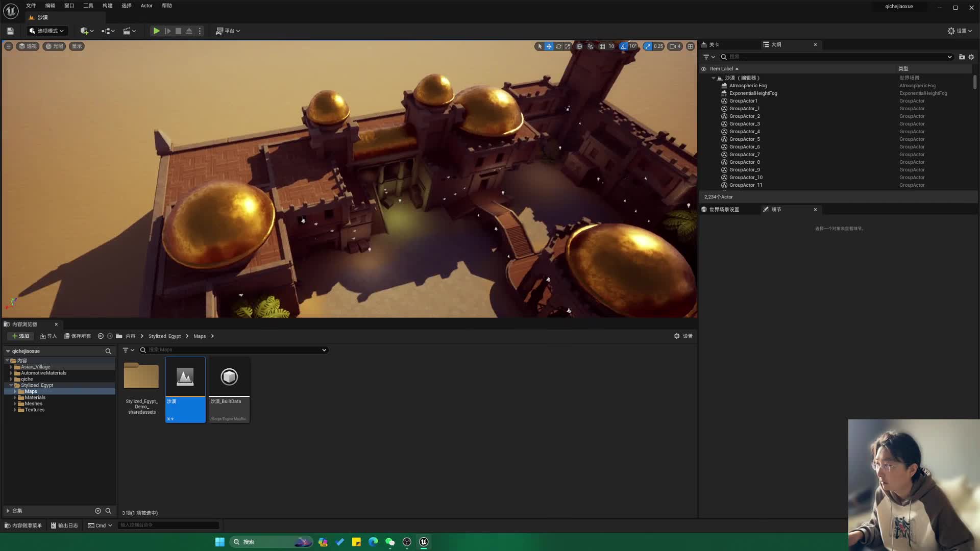Close the 大纲 Outliner tab
The image size is (980, 551).
(815, 45)
